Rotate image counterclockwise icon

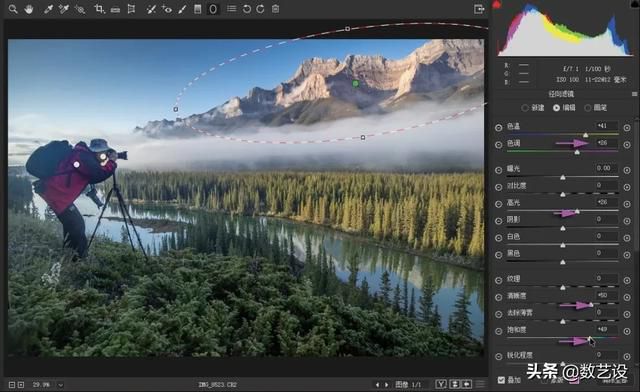(x=247, y=9)
